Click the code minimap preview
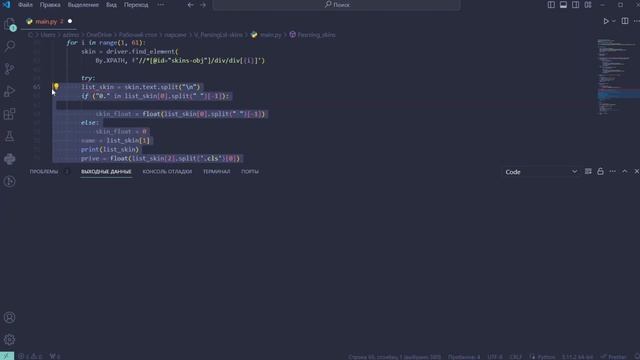Viewport: 640px width, 360px height. pyautogui.click(x=617, y=77)
